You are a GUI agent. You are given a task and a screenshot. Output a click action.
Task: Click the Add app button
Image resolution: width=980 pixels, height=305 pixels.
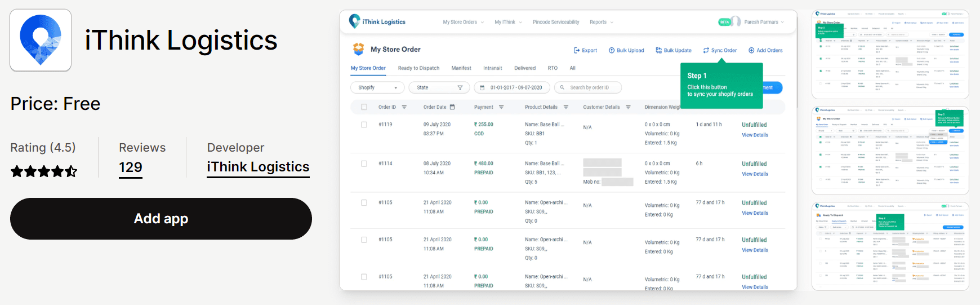click(161, 219)
